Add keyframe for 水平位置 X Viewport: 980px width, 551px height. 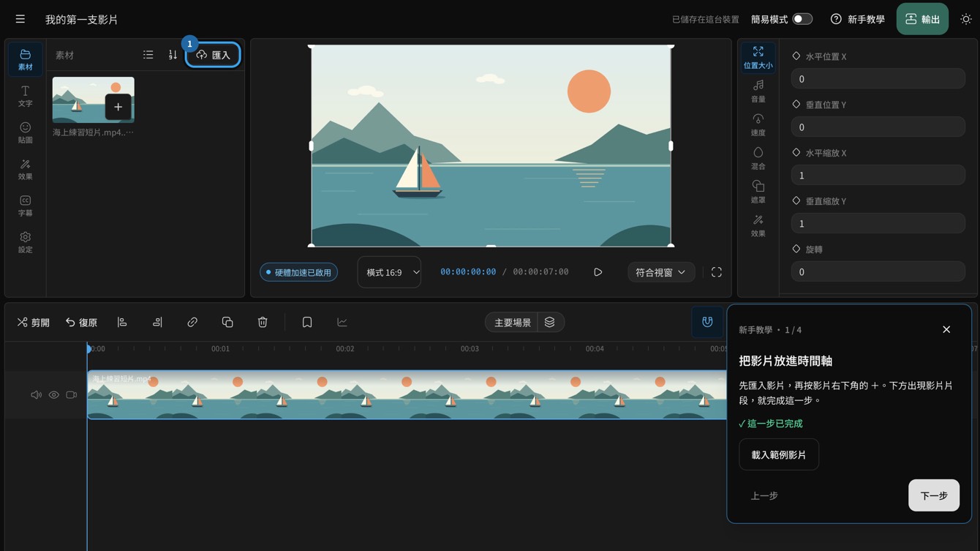coord(796,56)
